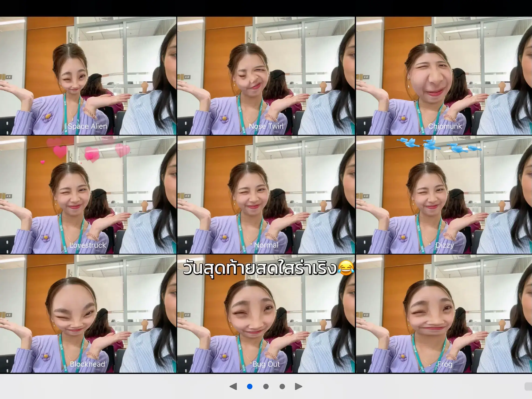Pick the Frog effect thumbnail
This screenshot has height=399, width=532.
pos(444,313)
